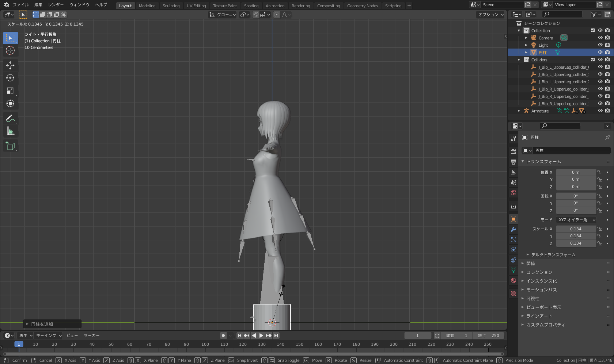Select the Add Cube tool
Image resolution: width=614 pixels, height=364 pixels.
point(10,146)
